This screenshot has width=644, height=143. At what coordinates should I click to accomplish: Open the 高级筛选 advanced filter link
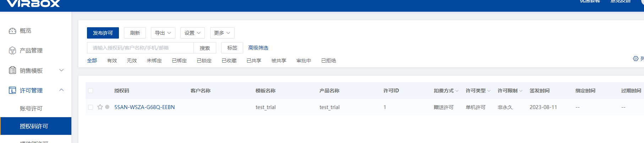[258, 48]
